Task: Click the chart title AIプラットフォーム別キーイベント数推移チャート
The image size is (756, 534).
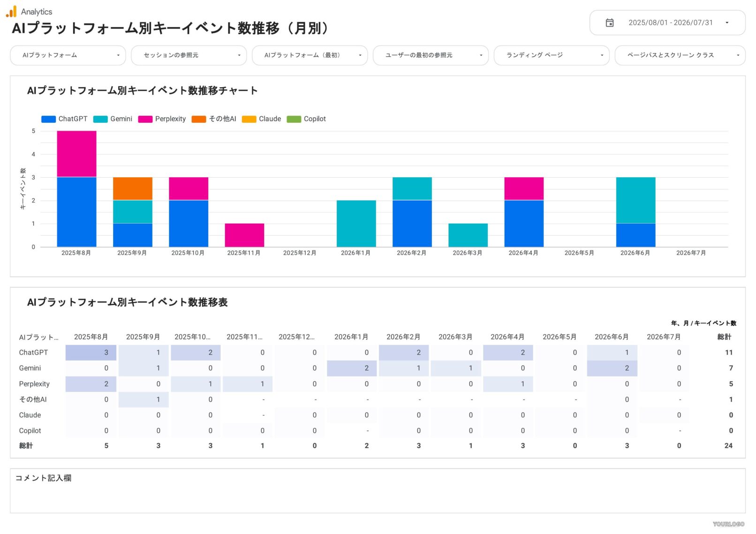Action: 143,90
